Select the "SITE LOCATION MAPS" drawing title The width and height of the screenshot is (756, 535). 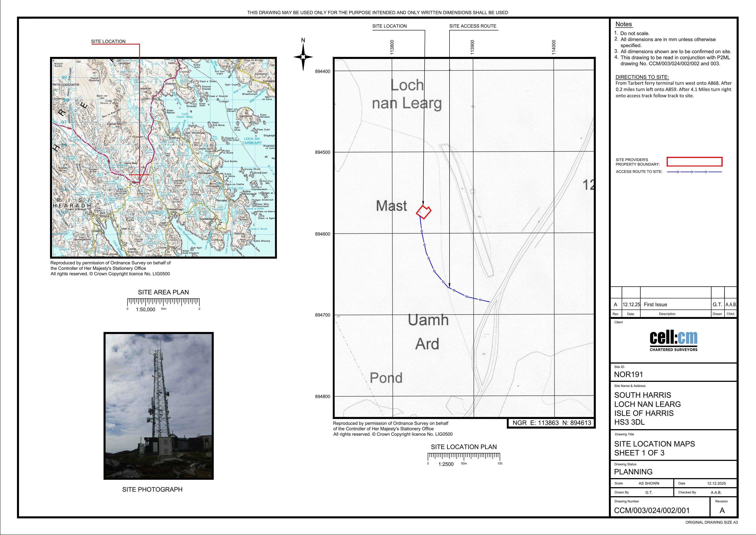click(655, 444)
